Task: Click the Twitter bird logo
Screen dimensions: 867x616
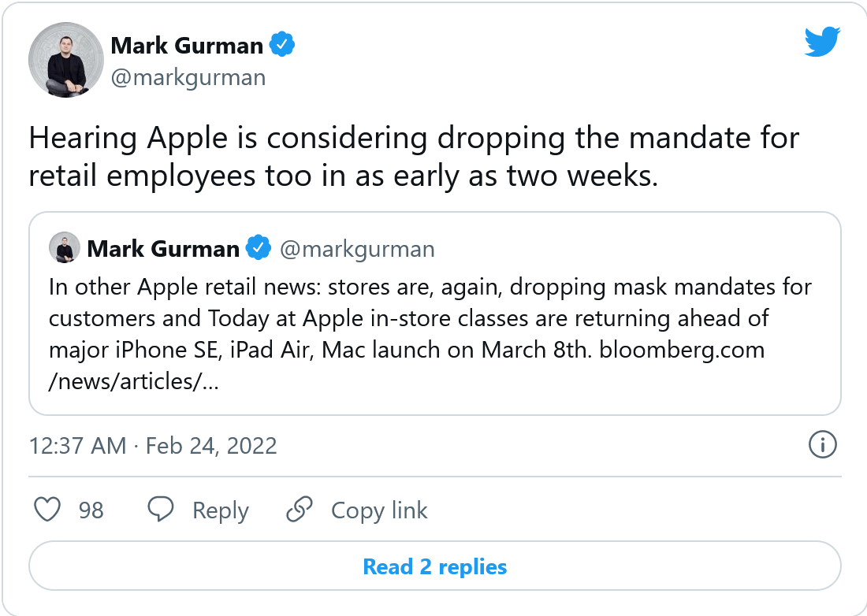Action: click(x=822, y=42)
